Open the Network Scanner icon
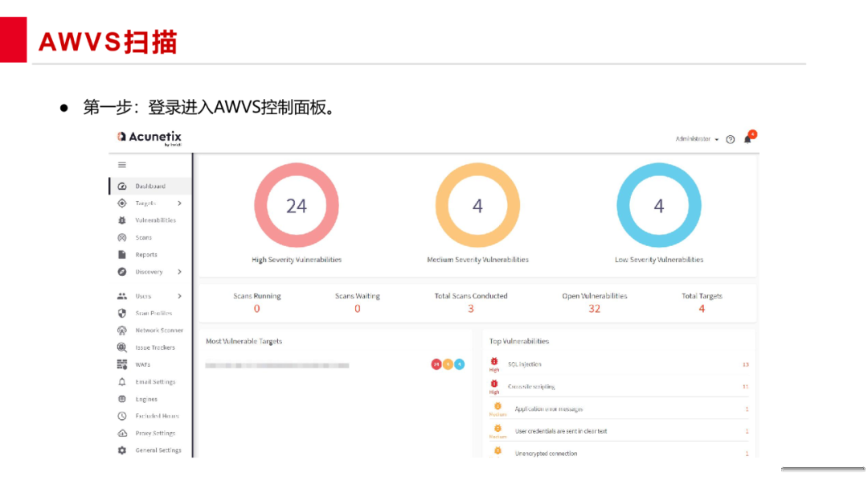 (122, 331)
